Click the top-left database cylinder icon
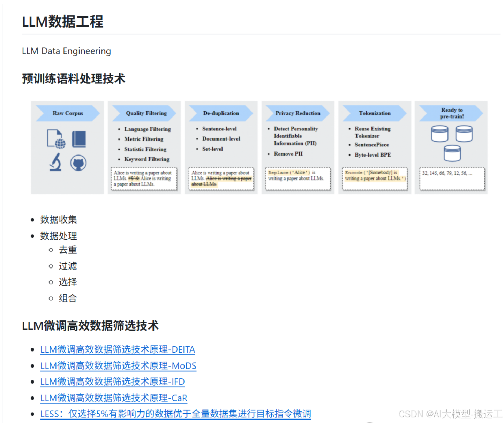Viewport: 504px width, 423px height. 439,134
